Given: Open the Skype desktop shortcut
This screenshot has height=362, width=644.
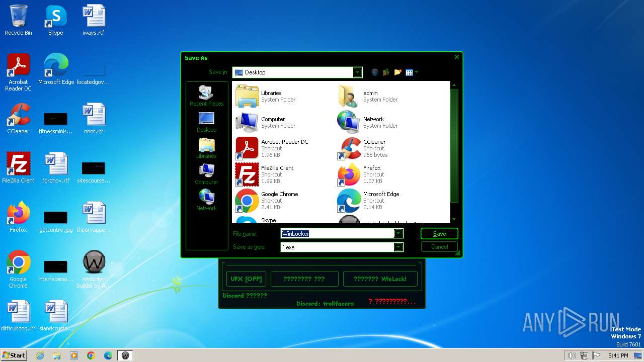Looking at the screenshot, I should click(56, 21).
